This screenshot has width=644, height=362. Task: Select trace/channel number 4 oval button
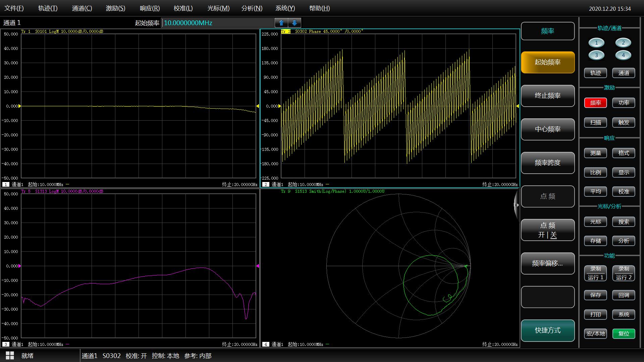coord(623,55)
